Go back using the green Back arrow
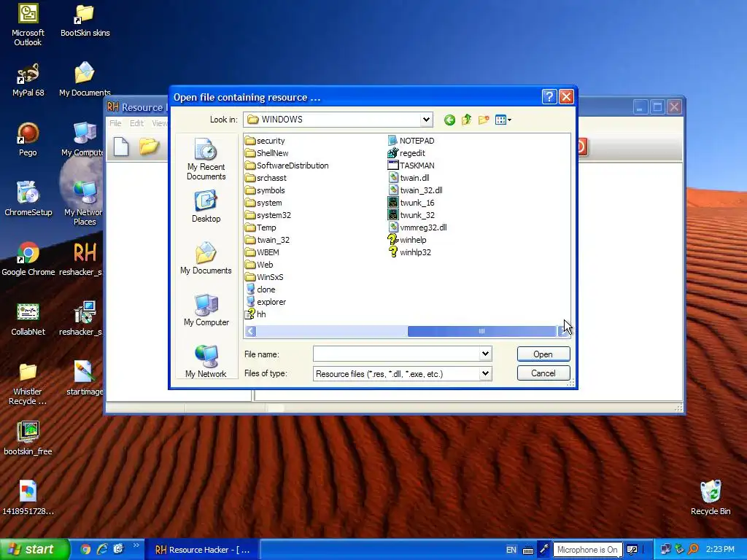Image resolution: width=747 pixels, height=560 pixels. pos(449,120)
